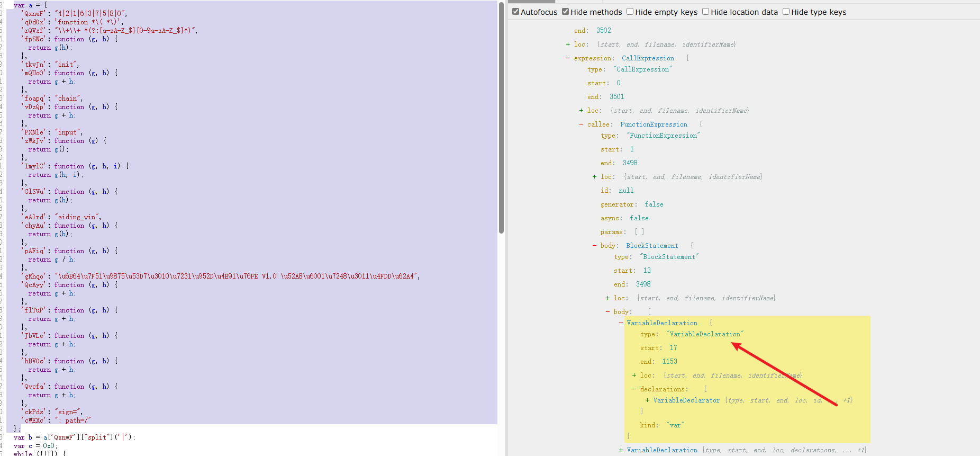Enable the Hide location data checkbox
This screenshot has height=456, width=980.
[705, 12]
